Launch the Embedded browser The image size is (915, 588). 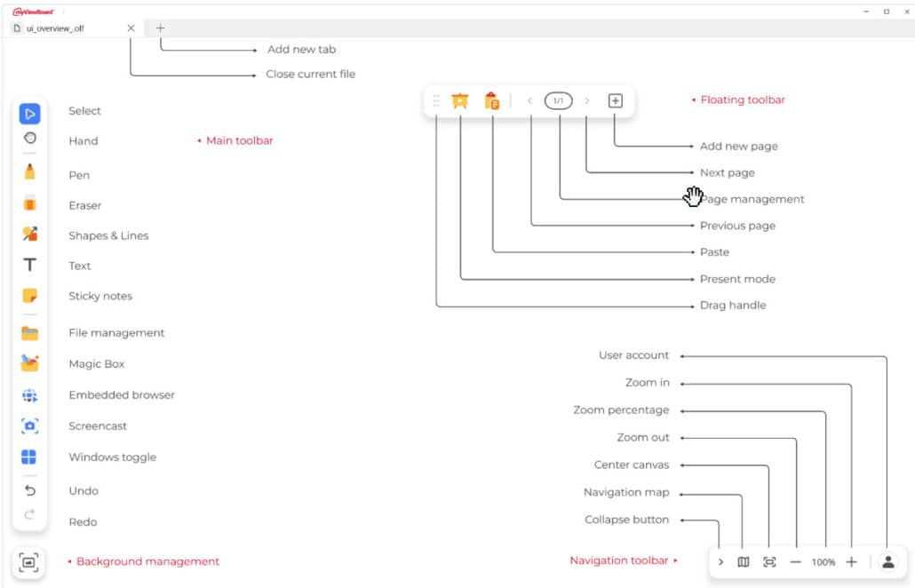[x=29, y=395]
